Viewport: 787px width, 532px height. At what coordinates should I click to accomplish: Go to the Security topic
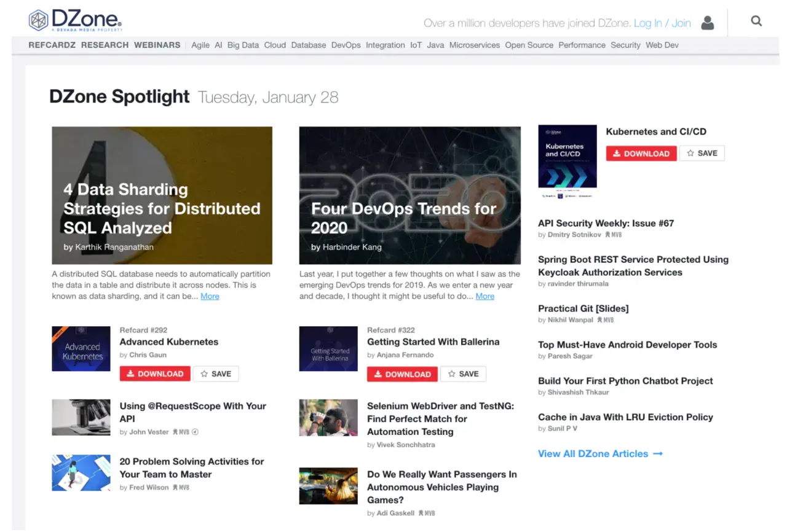click(626, 45)
